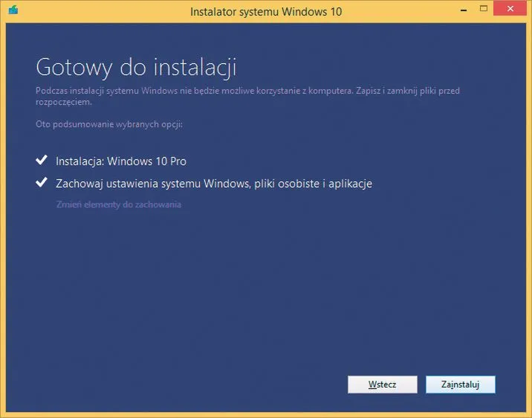Click the Gotowy do instalacji heading
The image size is (532, 418).
136,67
